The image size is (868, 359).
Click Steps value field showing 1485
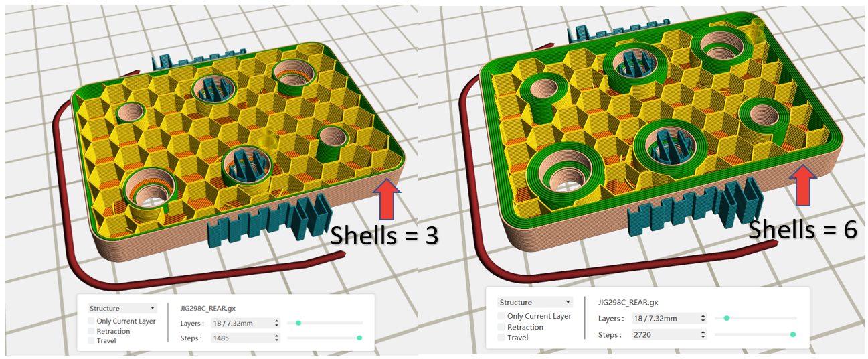[245, 338]
